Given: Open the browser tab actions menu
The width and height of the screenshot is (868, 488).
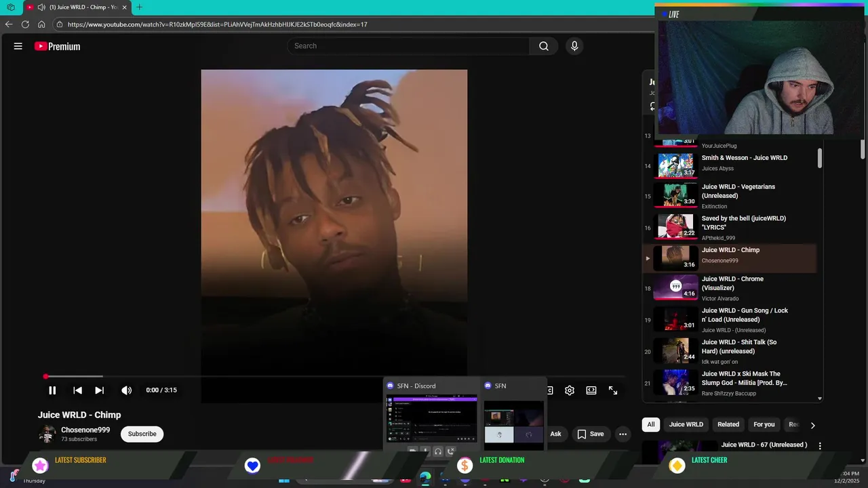Looking at the screenshot, I should [x=11, y=7].
